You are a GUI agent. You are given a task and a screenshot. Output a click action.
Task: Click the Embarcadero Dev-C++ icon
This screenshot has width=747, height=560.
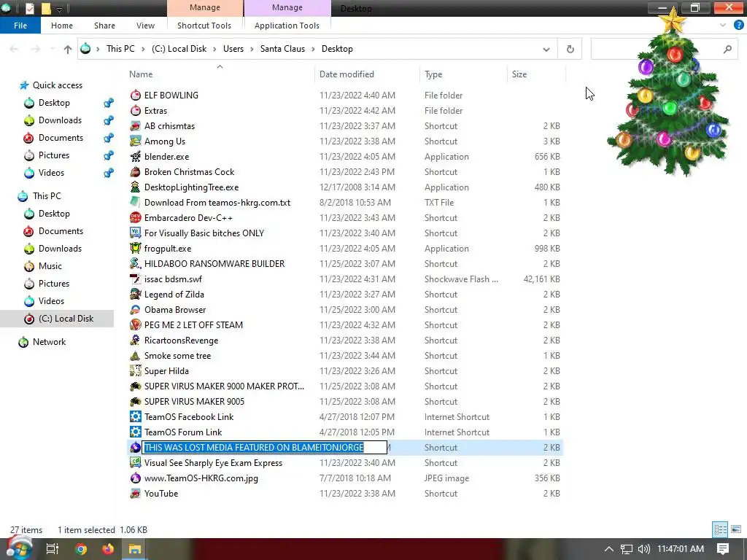pos(135,217)
